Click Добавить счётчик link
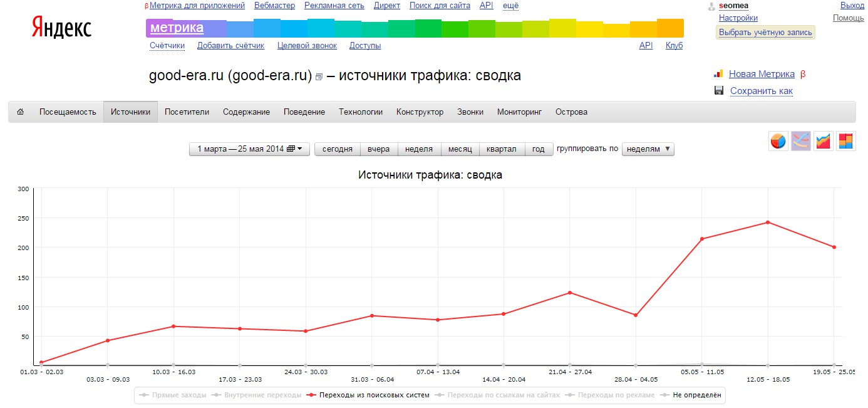The height and width of the screenshot is (408, 868). tap(230, 46)
